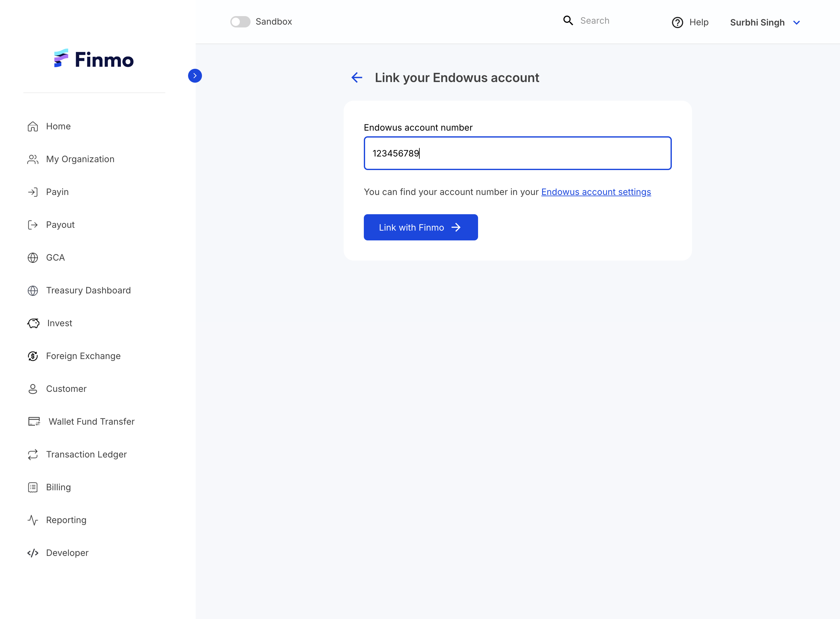Image resolution: width=840 pixels, height=619 pixels.
Task: Click the Help label in the header
Action: point(699,22)
